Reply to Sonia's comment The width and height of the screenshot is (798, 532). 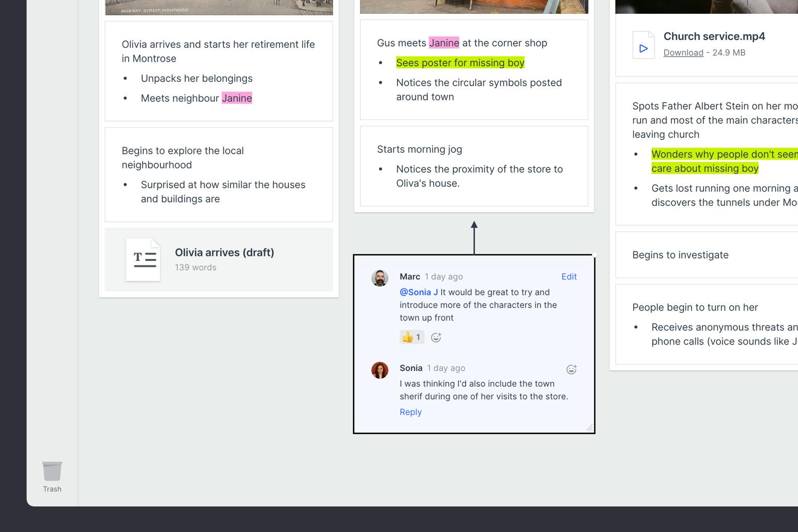pyautogui.click(x=410, y=412)
